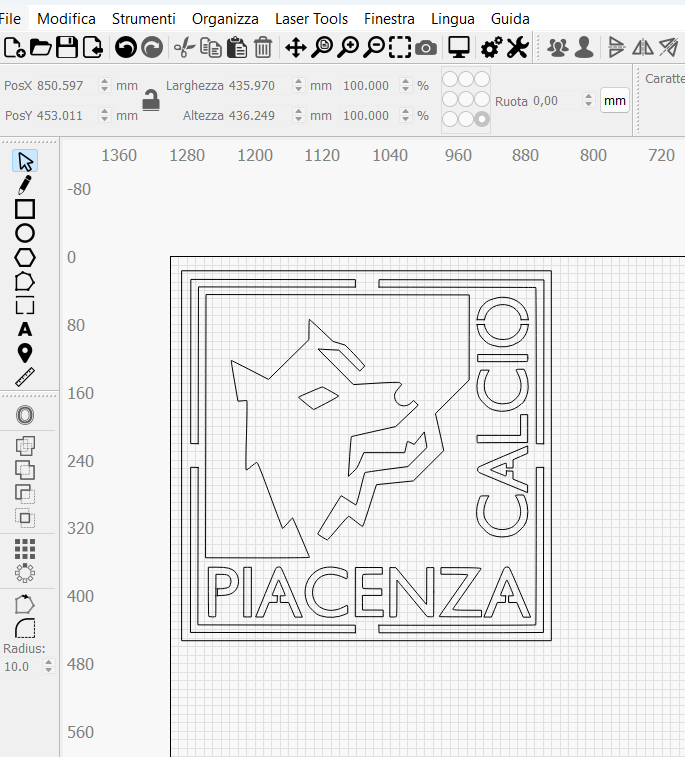The image size is (685, 757).
Task: Open the Laser Tools menu
Action: pyautogui.click(x=311, y=19)
